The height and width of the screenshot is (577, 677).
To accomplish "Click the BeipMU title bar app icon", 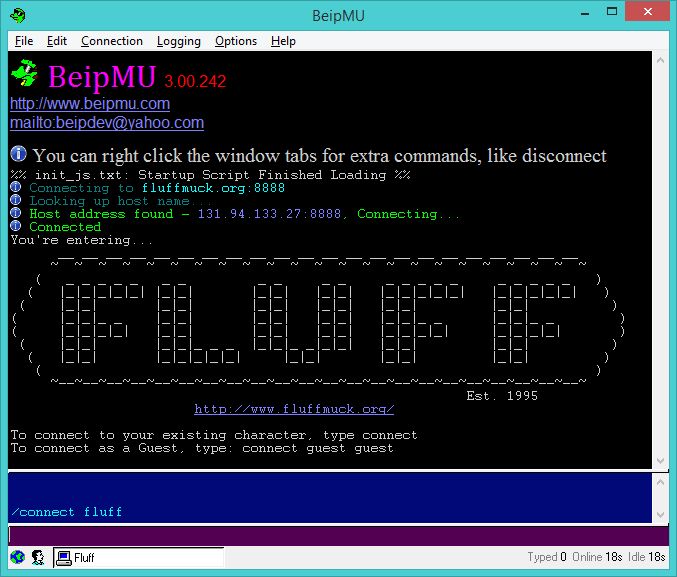I will pos(18,16).
